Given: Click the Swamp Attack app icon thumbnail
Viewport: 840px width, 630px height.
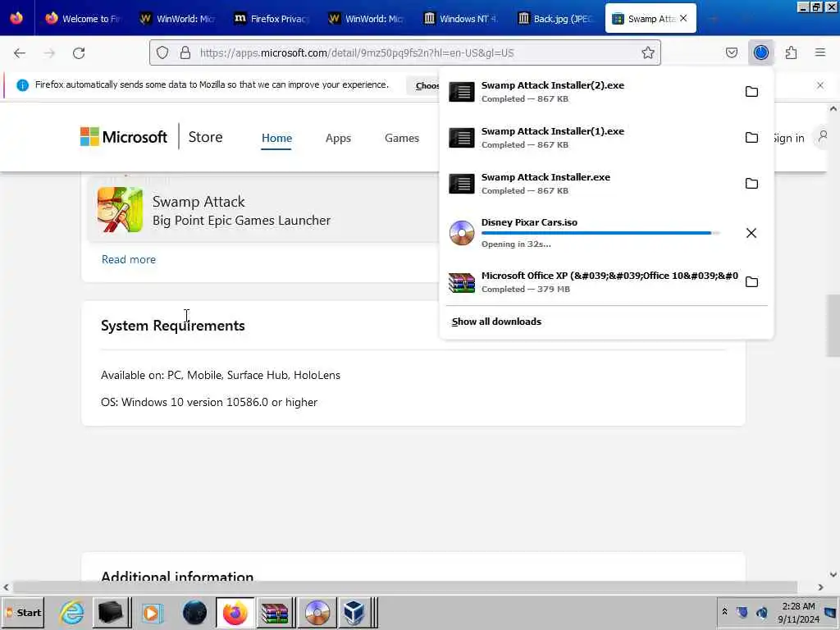Looking at the screenshot, I should (x=120, y=209).
